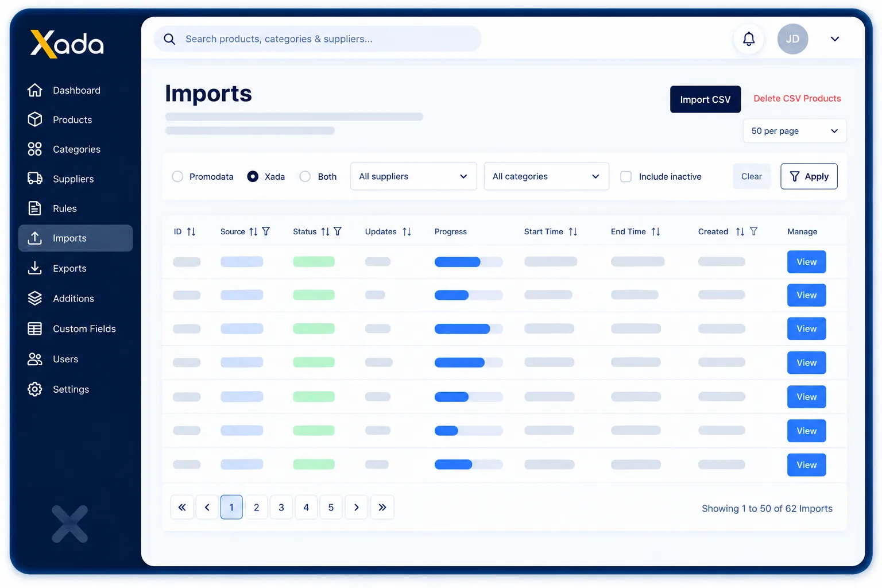Open the All suppliers dropdown

[413, 176]
